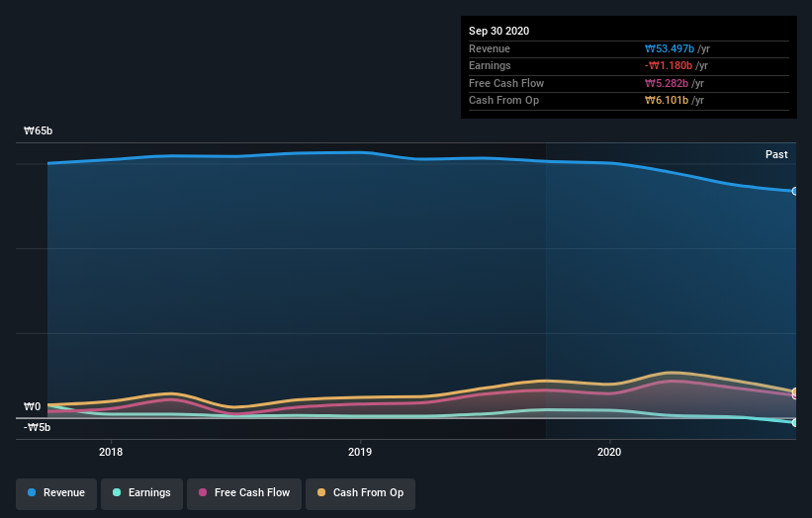
Task: Click the Free Cash Flow label in tooltip
Action: coord(506,83)
